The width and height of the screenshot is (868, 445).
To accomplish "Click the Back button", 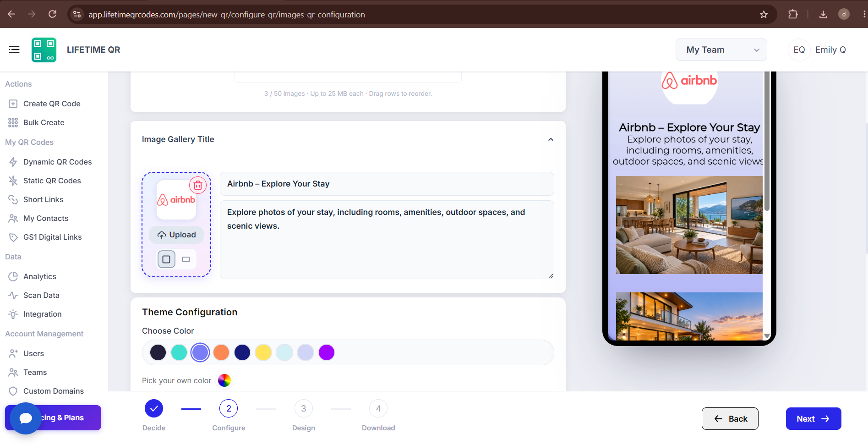I will [730, 418].
